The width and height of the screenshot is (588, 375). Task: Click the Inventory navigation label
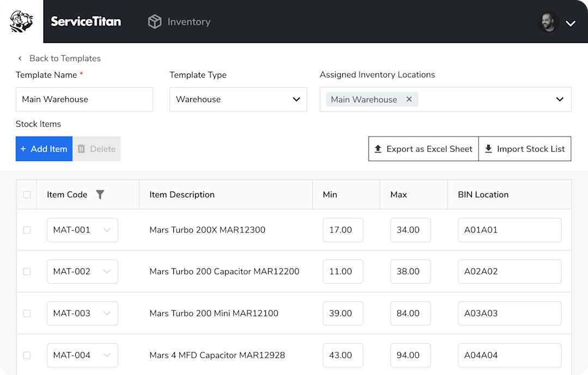pos(189,22)
